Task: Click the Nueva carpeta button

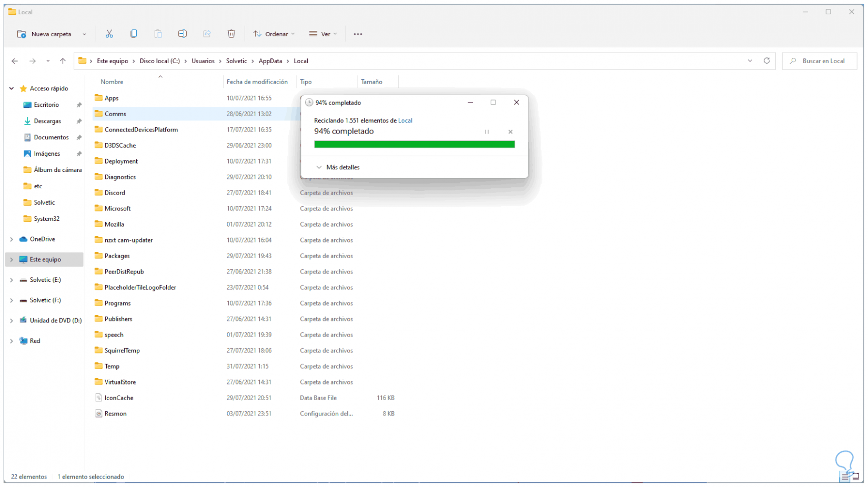Action: coord(44,34)
